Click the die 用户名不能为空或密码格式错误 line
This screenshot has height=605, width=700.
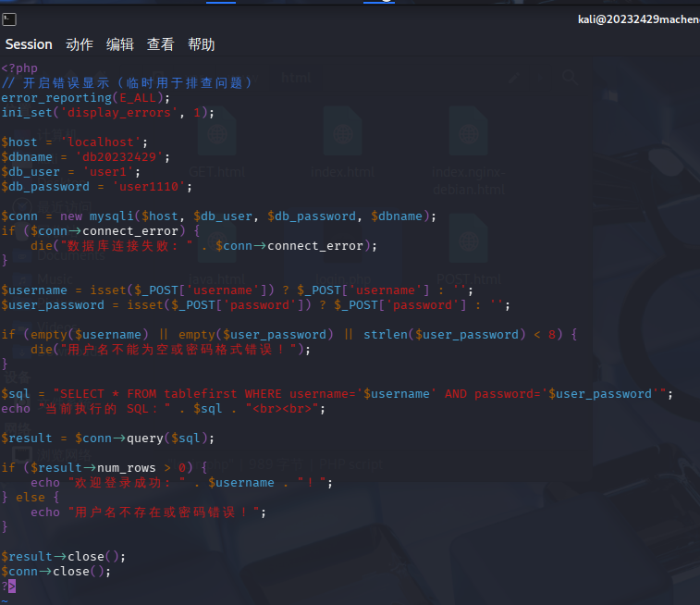[x=170, y=349]
